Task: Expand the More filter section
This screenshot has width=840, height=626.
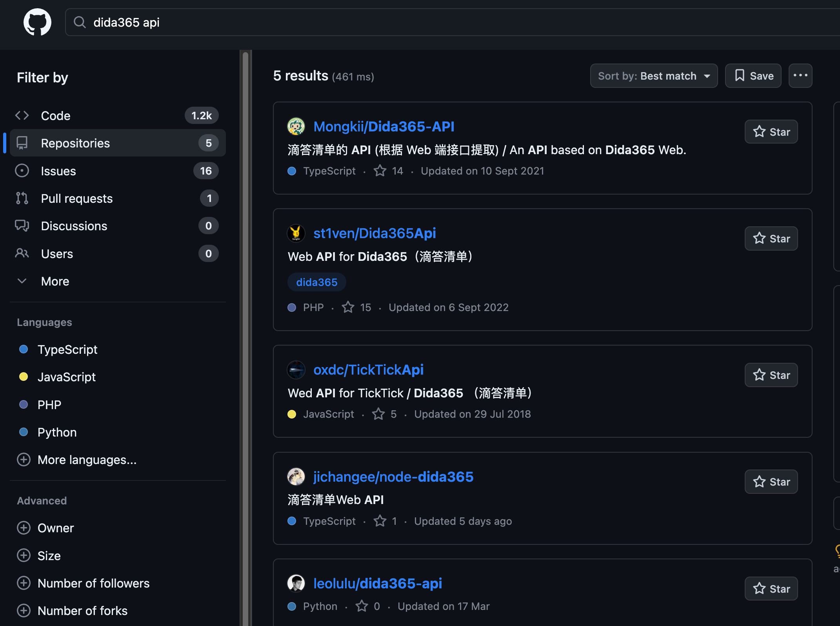Action: (x=55, y=281)
